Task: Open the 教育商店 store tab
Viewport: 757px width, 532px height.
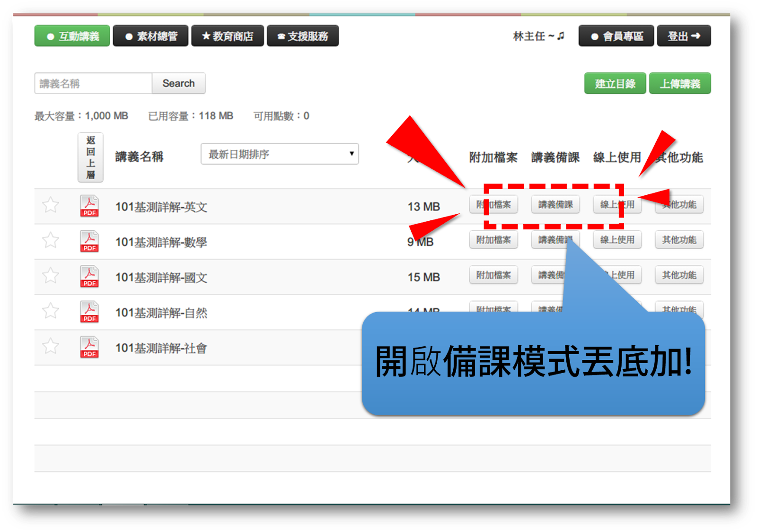Action: [228, 36]
